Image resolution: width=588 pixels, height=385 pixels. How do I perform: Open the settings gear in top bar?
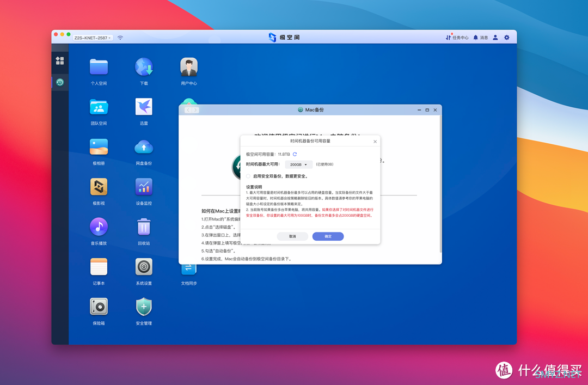[507, 38]
